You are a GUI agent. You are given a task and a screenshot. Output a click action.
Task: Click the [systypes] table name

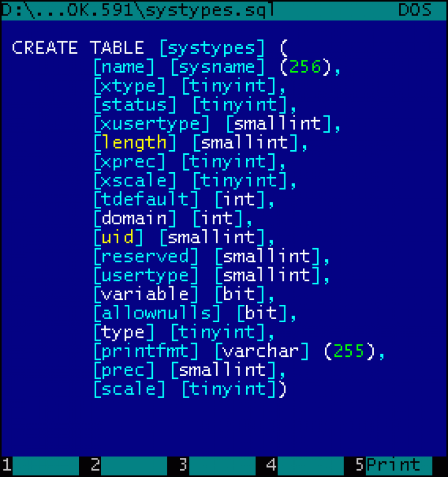coord(212,48)
